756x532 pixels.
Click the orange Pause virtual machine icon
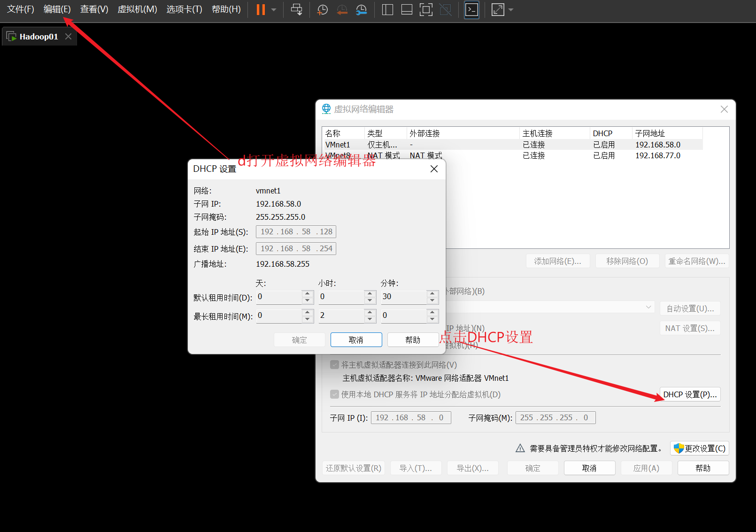(x=261, y=10)
